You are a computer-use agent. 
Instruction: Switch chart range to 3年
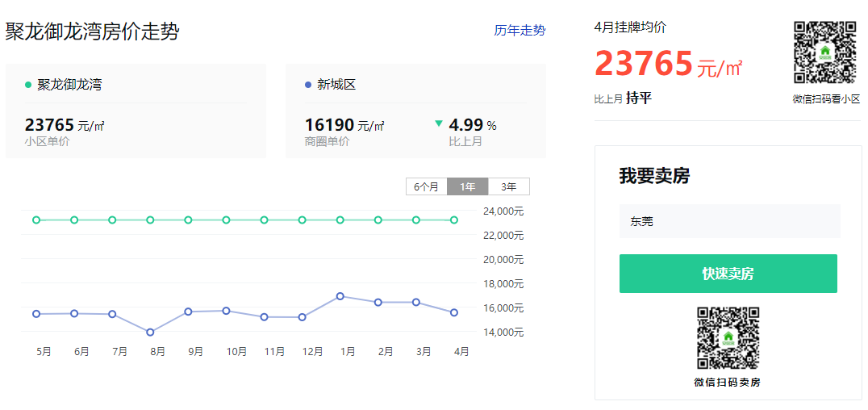(509, 186)
